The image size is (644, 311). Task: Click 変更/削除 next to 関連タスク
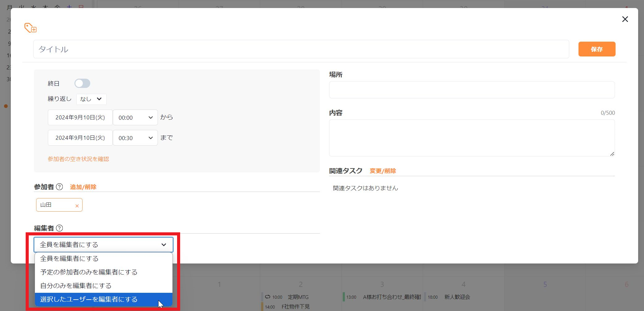tap(383, 171)
